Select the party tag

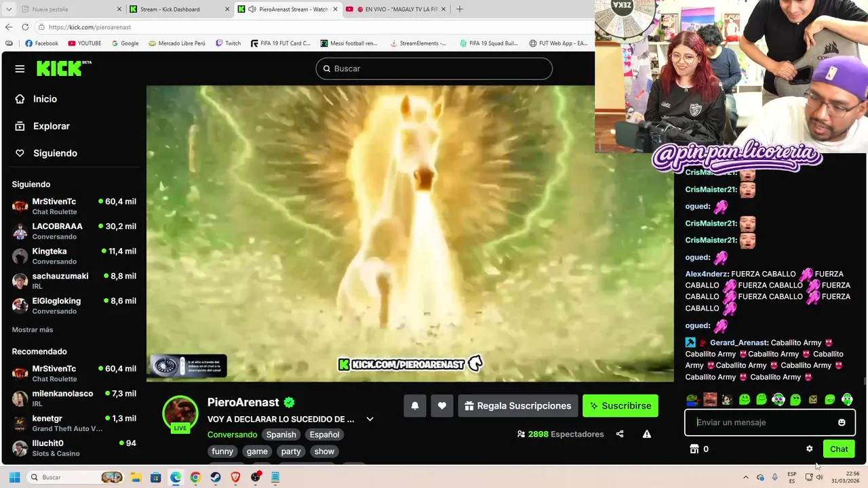[291, 451]
